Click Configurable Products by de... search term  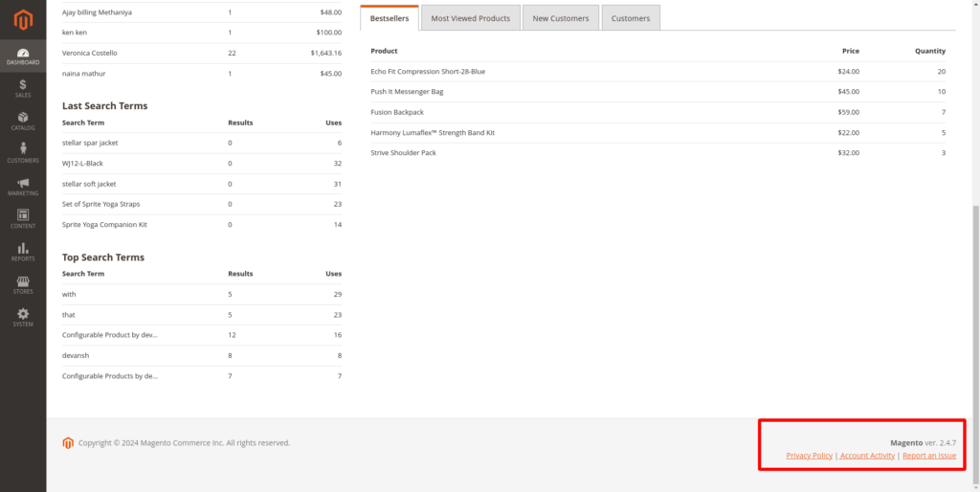coord(110,376)
